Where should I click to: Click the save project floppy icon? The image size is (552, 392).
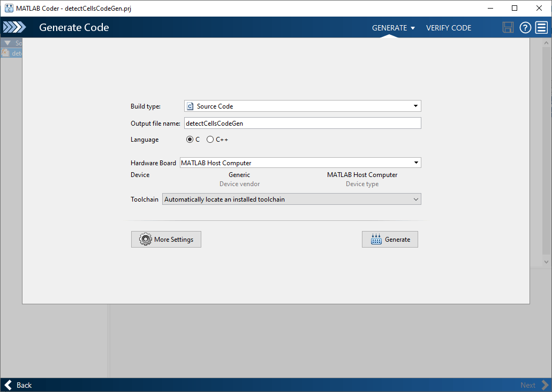click(x=508, y=27)
